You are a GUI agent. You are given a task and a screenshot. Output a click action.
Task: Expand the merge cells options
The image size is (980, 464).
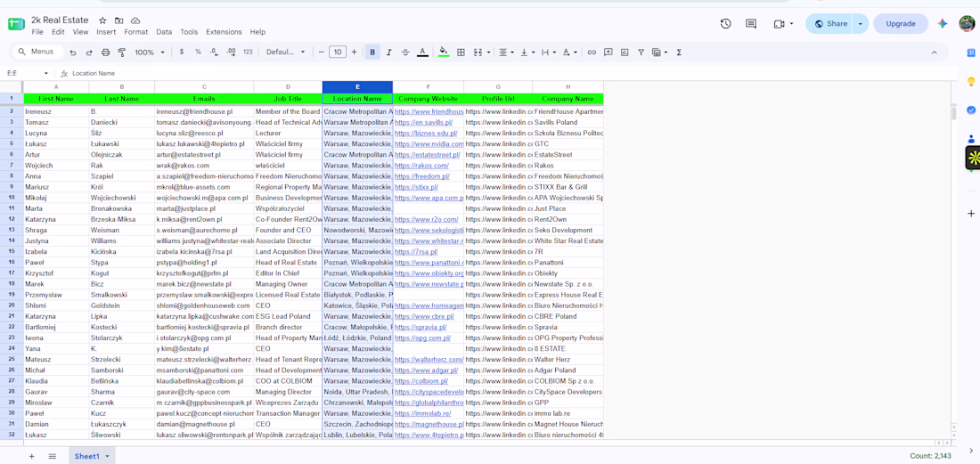pos(488,53)
